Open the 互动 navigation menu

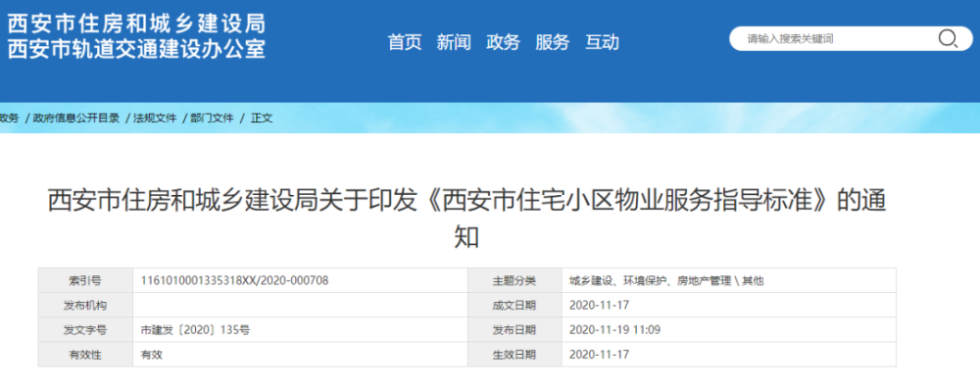coord(602,42)
